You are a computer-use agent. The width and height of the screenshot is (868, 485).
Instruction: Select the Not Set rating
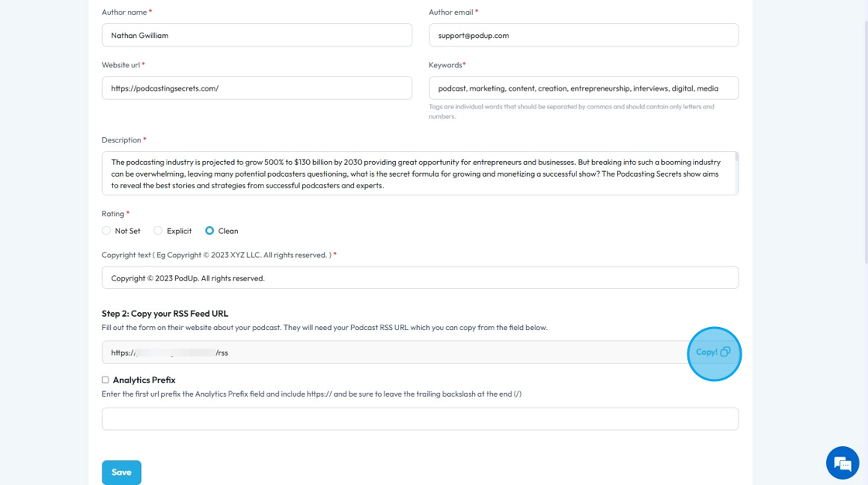106,231
